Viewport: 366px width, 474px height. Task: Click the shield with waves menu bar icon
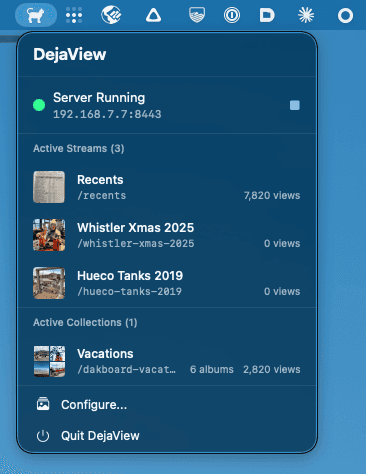coord(197,15)
